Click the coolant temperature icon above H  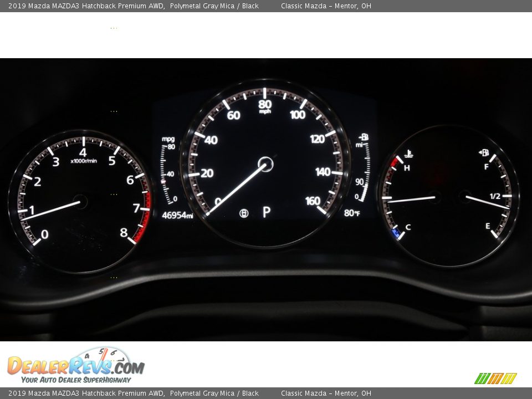(408, 154)
